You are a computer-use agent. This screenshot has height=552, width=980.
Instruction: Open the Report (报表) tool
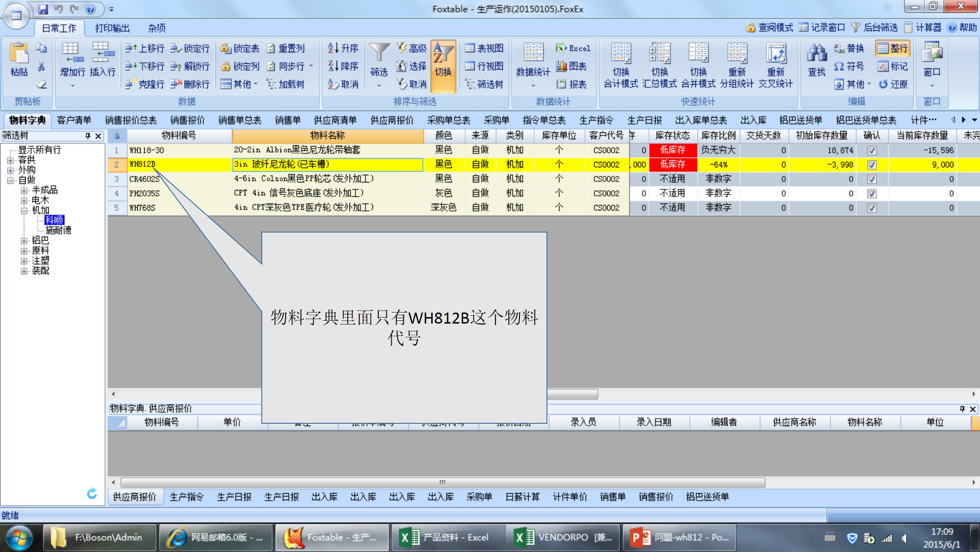click(571, 84)
